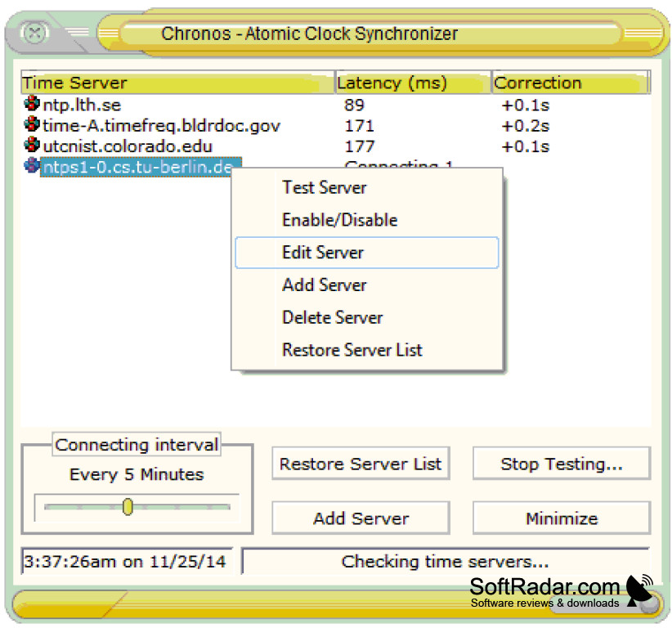Click the Checking time servers... status box
Viewport: 672px width, 628px height.
(x=446, y=561)
